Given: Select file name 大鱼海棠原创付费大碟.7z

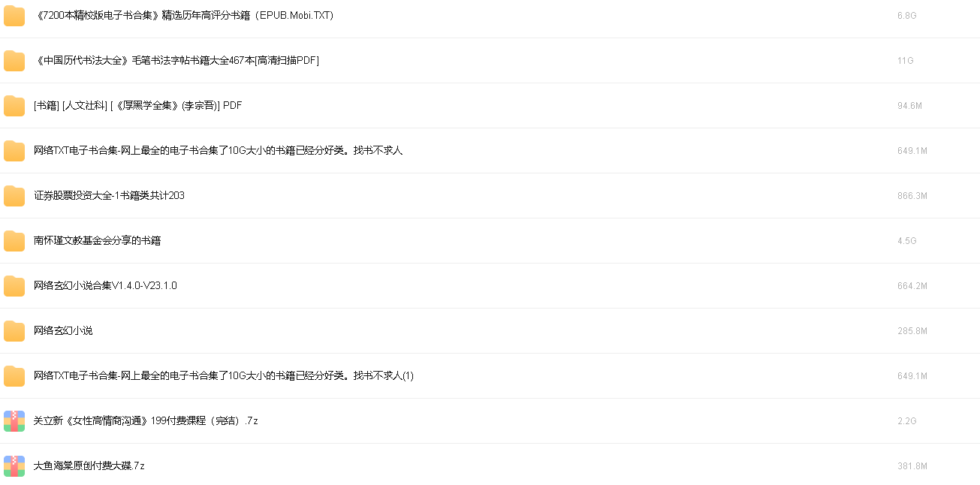Looking at the screenshot, I should coord(89,465).
